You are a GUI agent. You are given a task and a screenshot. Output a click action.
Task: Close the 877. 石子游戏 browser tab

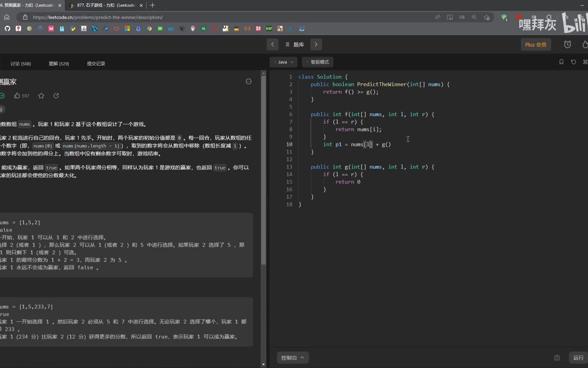(141, 5)
